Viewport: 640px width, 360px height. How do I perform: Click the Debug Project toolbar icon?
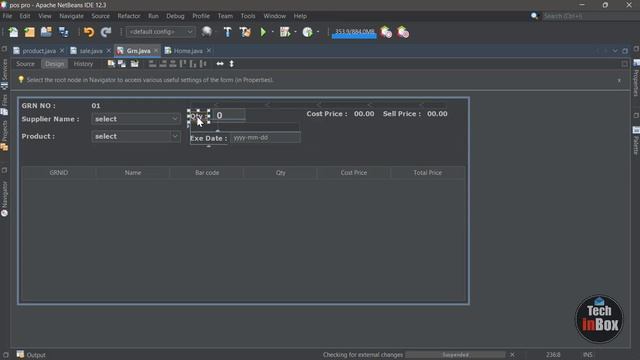point(285,32)
